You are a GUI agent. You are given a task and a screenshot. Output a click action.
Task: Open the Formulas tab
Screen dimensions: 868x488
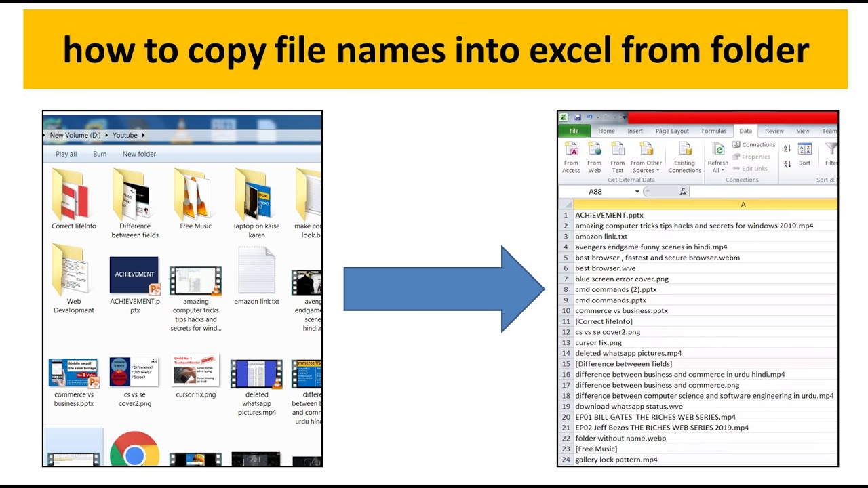pos(714,131)
